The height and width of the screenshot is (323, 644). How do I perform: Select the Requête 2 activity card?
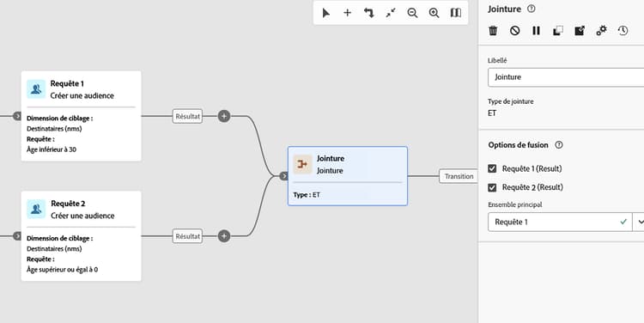(82, 236)
